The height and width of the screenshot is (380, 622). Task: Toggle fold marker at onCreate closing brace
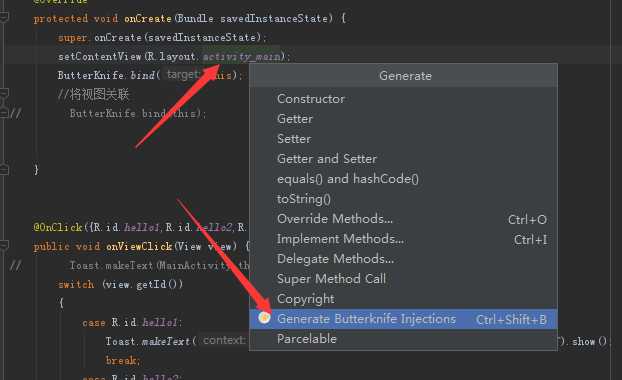[x=4, y=170]
